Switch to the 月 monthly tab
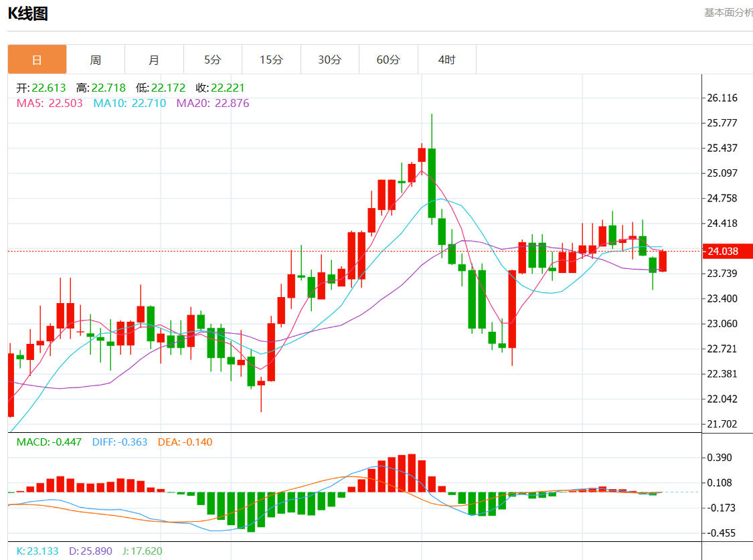This screenshot has height=560, width=753. pos(154,60)
